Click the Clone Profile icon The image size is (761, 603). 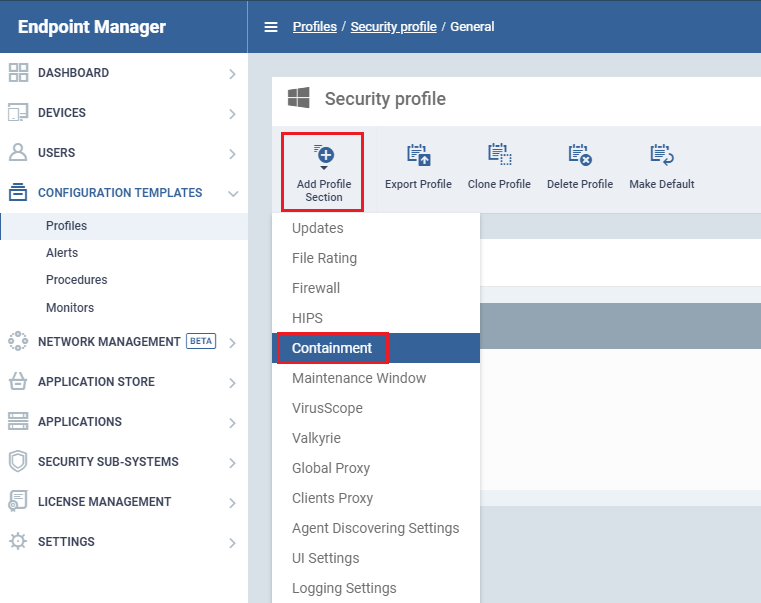click(499, 155)
